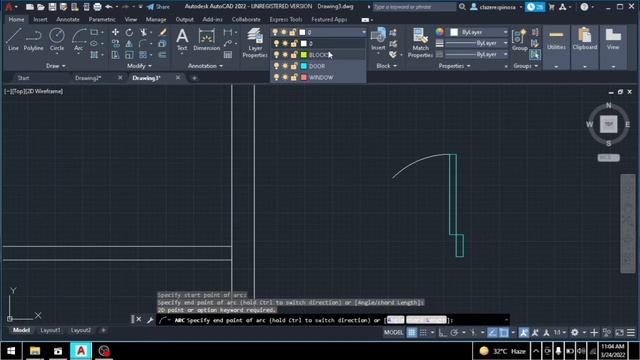Image resolution: width=640 pixels, height=360 pixels.
Task: Select the Circle tool
Action: point(57,40)
